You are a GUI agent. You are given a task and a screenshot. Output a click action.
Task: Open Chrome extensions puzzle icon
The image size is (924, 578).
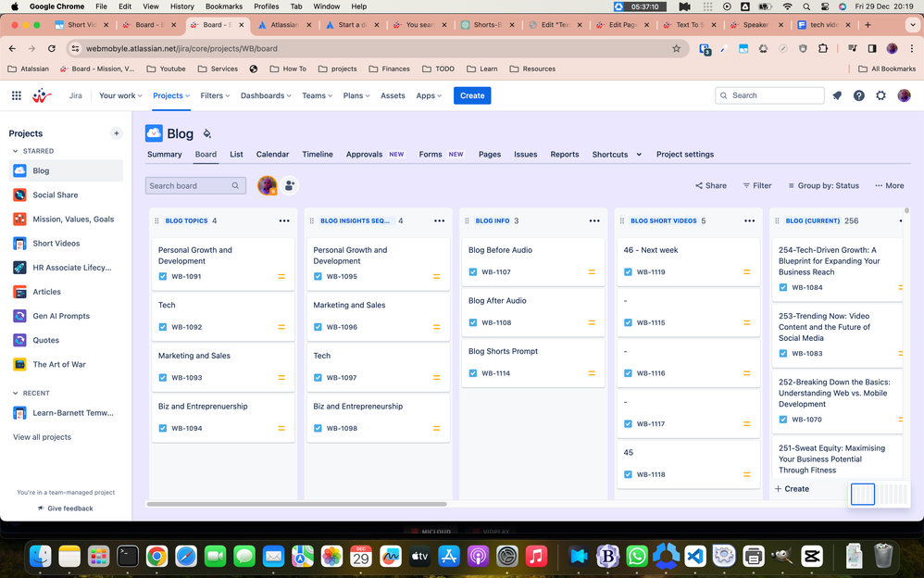pos(823,48)
